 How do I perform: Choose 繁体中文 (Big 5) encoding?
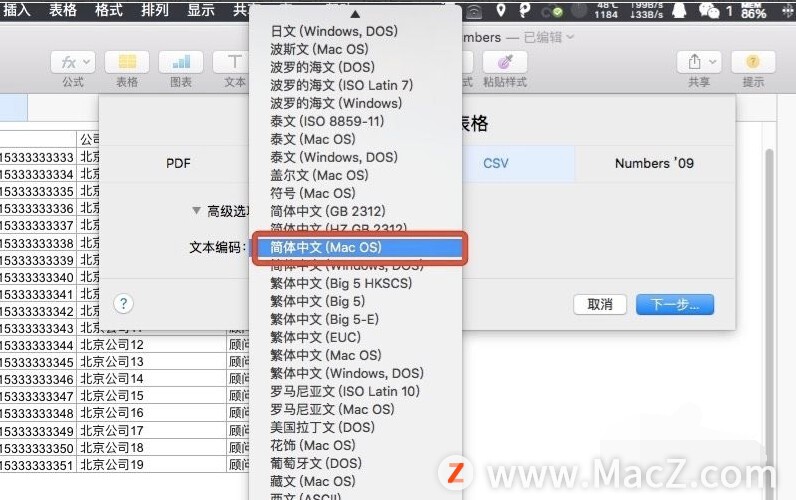[x=355, y=301]
